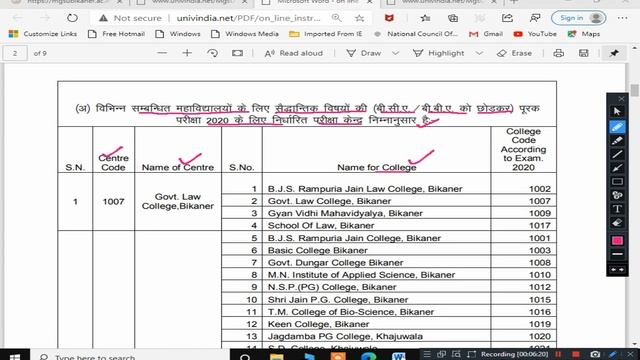Screen dimensions: 640x360
Task: Click the Not secure site warning
Action: (x=130, y=18)
